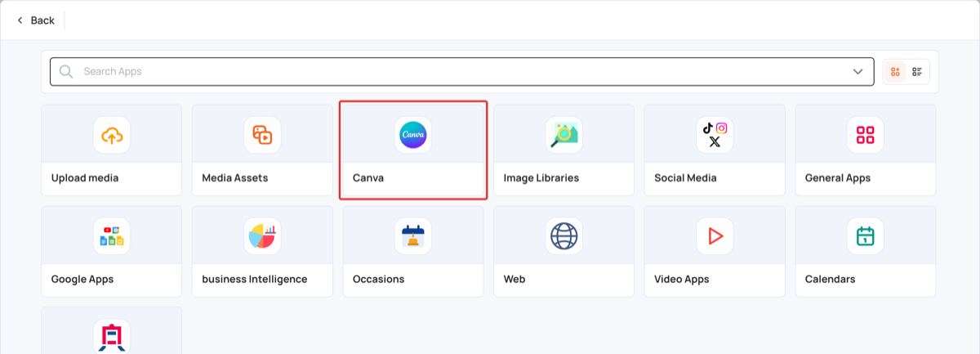
Task: Open the Occasions calendar icon
Action: (x=413, y=236)
